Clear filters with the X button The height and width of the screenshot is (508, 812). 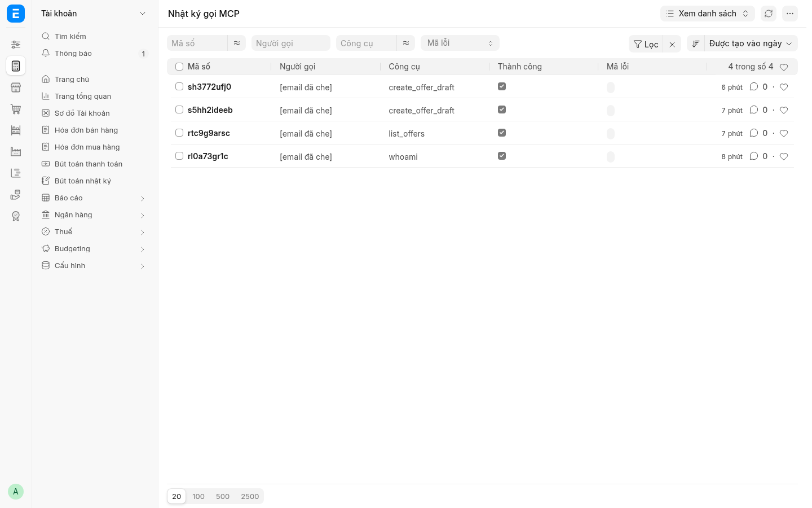click(672, 44)
